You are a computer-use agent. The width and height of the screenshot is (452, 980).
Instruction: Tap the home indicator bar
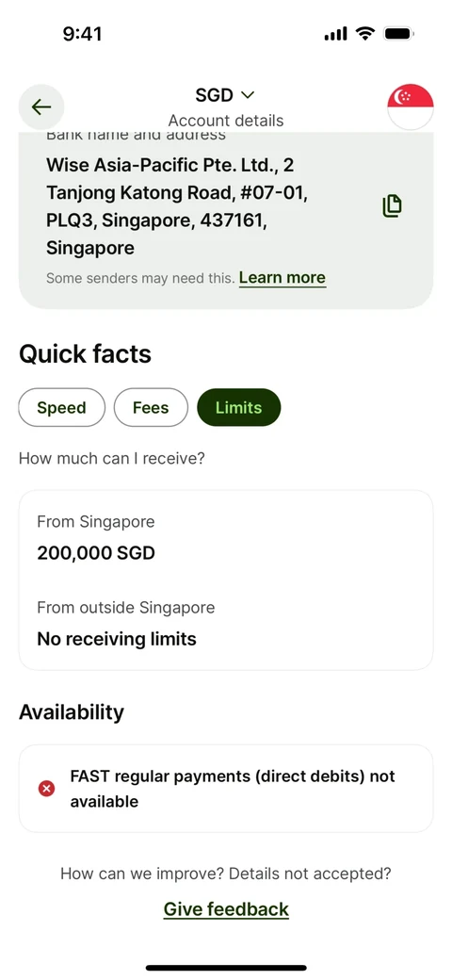226,968
